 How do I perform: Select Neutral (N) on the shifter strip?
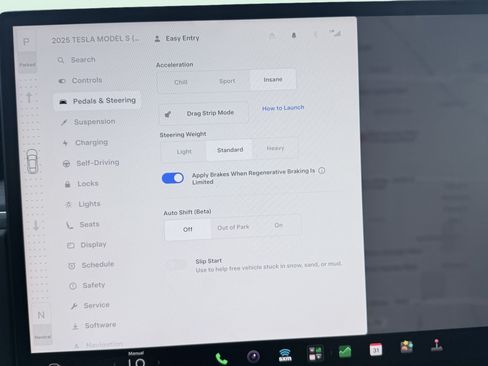tap(41, 315)
